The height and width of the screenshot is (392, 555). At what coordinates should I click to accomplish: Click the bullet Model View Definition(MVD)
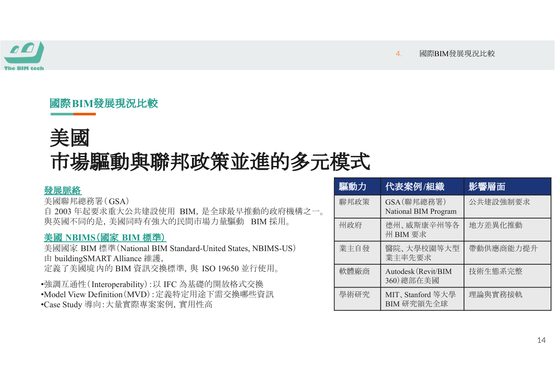(157, 294)
